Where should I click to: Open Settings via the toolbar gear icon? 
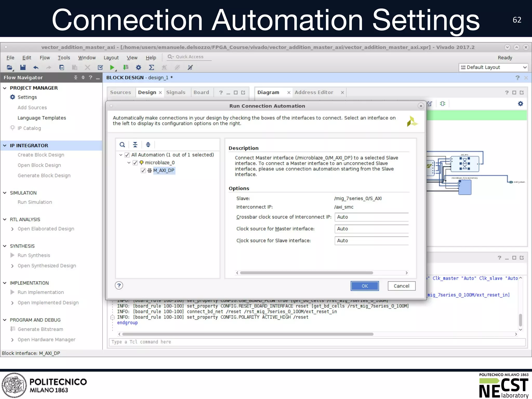click(138, 68)
